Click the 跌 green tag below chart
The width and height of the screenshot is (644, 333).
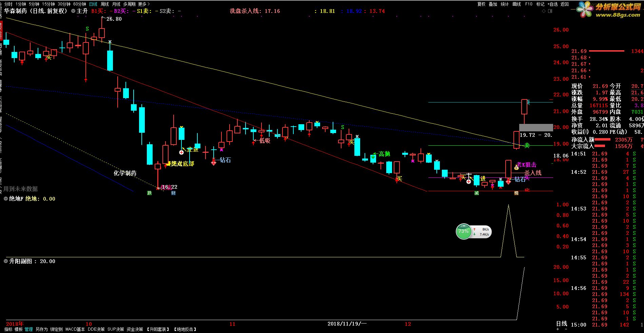click(x=149, y=193)
